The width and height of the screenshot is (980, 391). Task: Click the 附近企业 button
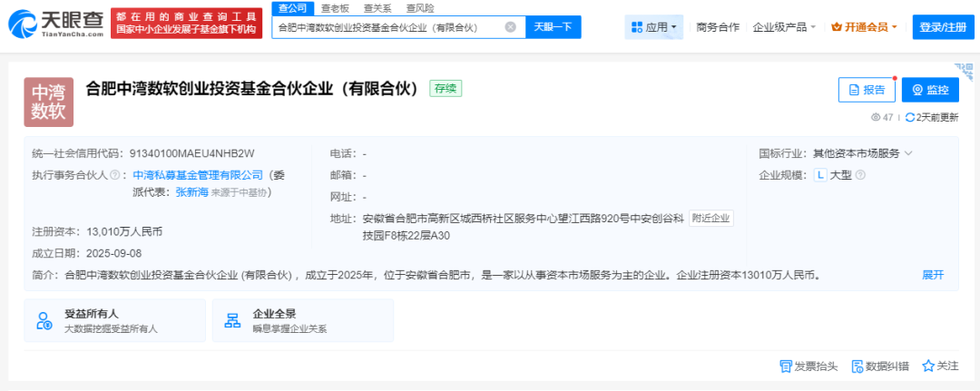711,219
